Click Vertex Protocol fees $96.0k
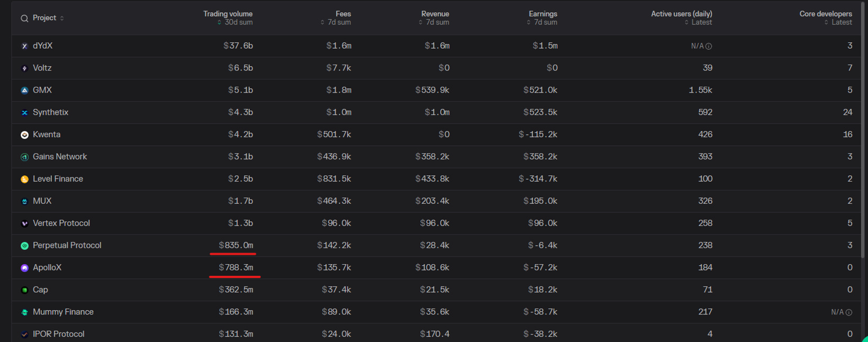The image size is (868, 342). (337, 224)
